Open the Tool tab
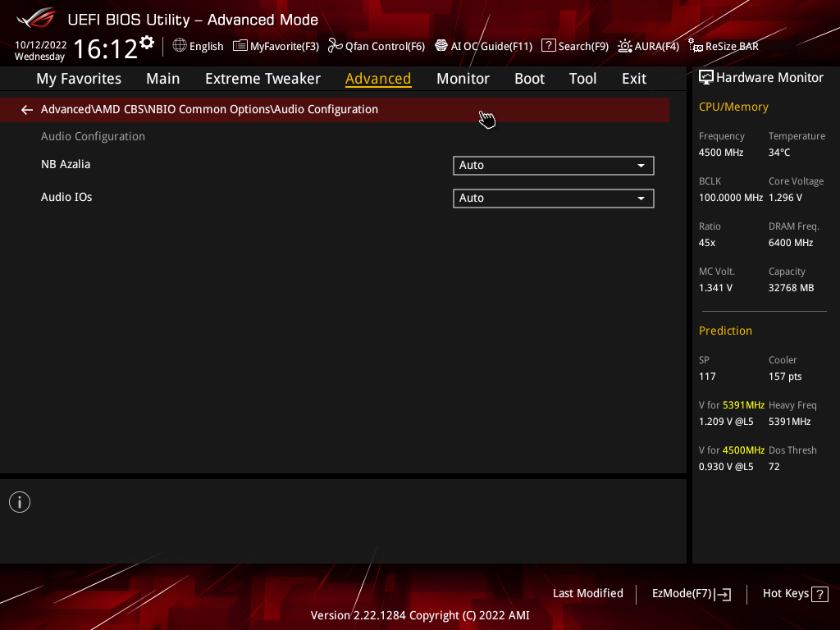The image size is (840, 630). pos(582,79)
